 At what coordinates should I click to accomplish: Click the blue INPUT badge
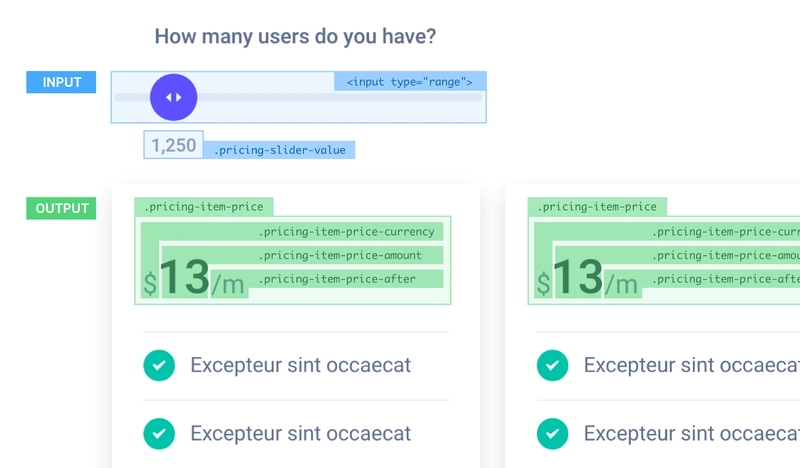point(61,82)
